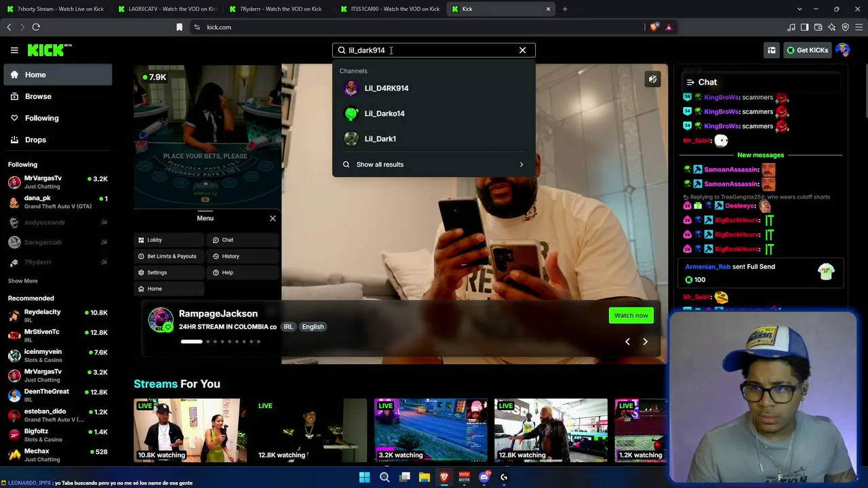Open Following in the sidebar
The height and width of the screenshot is (488, 868).
coord(58,118)
